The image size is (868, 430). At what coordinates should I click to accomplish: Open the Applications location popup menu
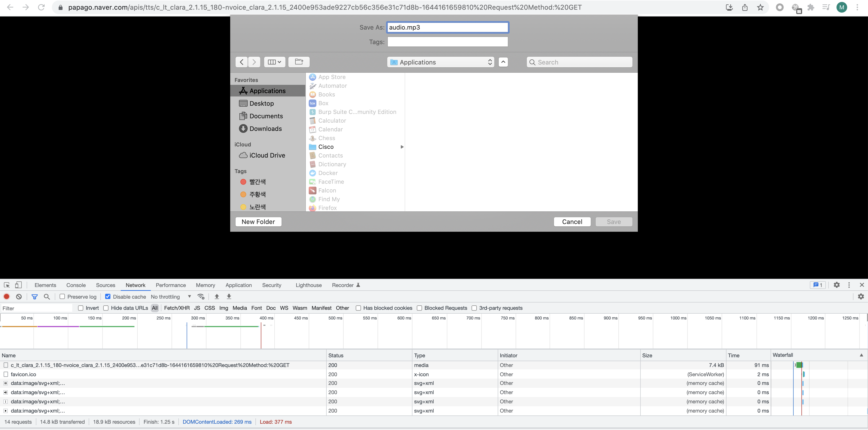click(440, 62)
